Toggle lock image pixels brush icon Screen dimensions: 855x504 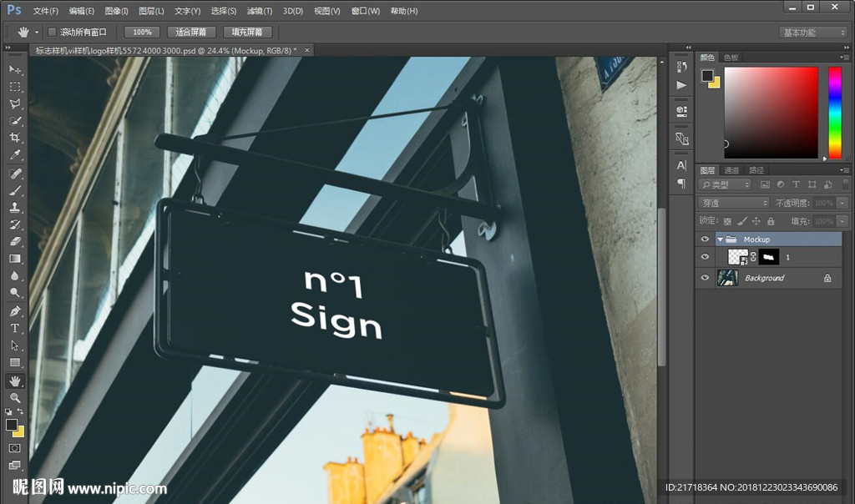pyautogui.click(x=741, y=221)
